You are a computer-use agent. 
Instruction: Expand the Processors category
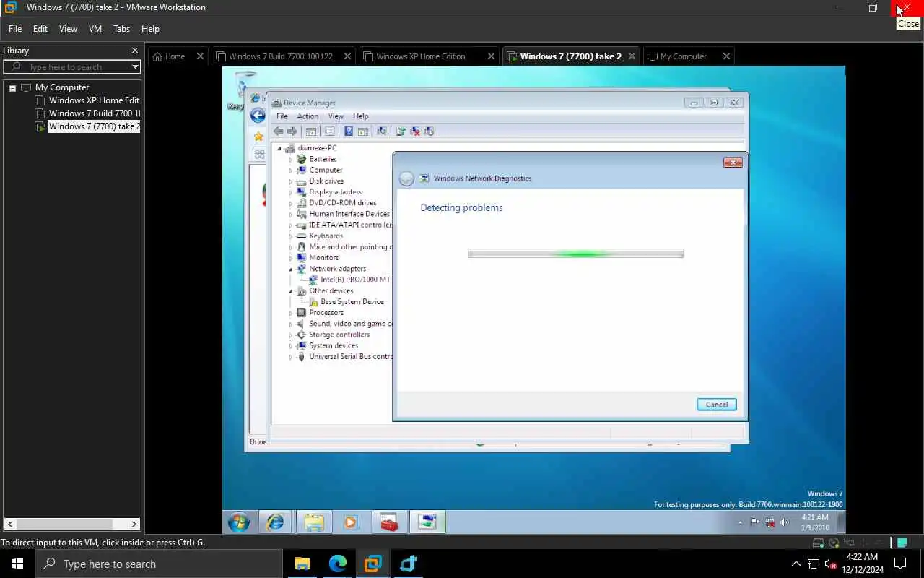pyautogui.click(x=291, y=313)
